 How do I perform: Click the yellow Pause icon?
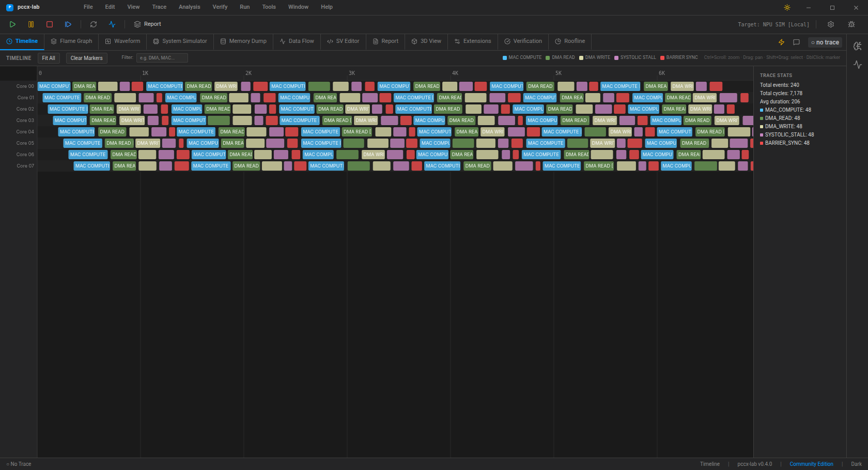coord(31,24)
